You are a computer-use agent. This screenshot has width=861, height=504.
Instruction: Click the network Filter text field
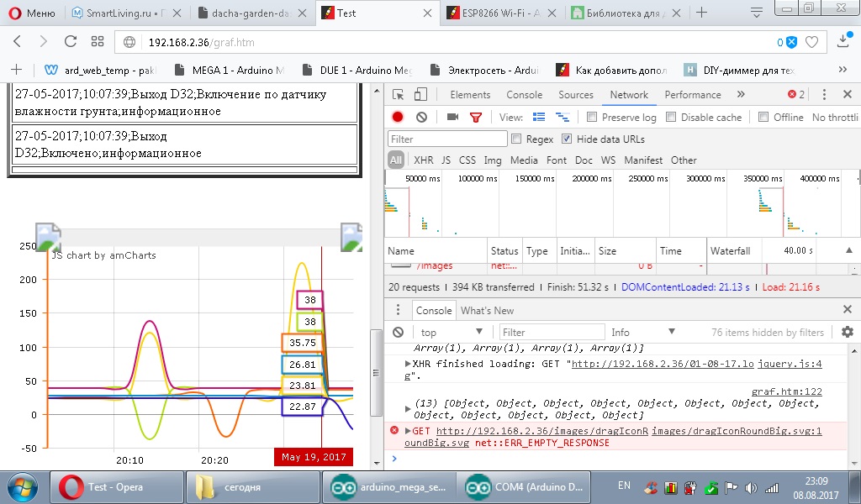pyautogui.click(x=447, y=139)
